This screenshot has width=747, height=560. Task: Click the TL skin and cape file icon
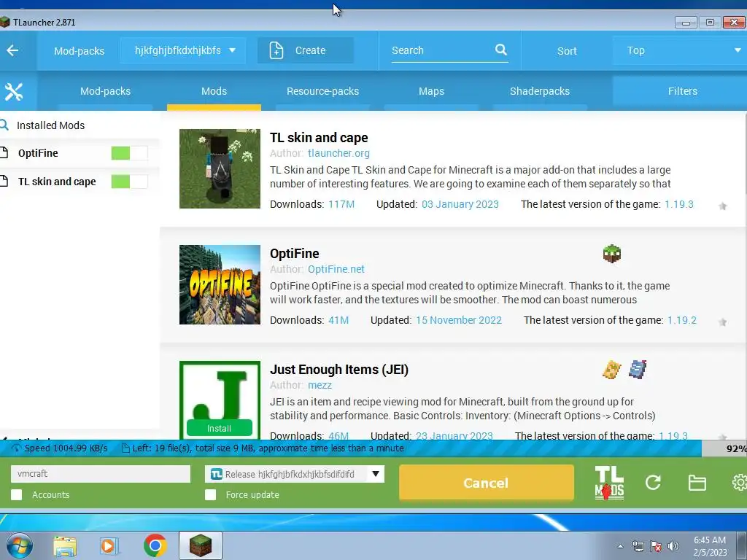[x=4, y=181]
